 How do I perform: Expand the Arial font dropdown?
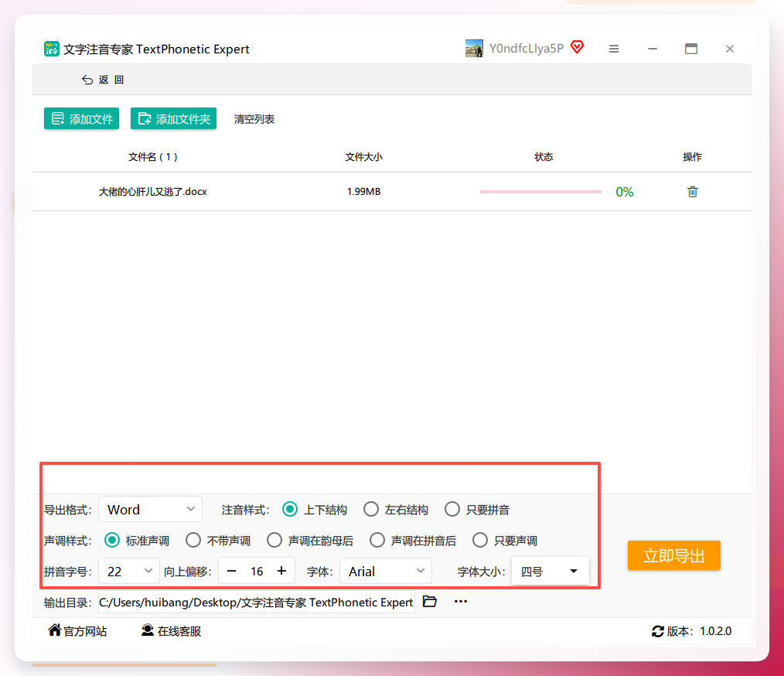pyautogui.click(x=386, y=571)
